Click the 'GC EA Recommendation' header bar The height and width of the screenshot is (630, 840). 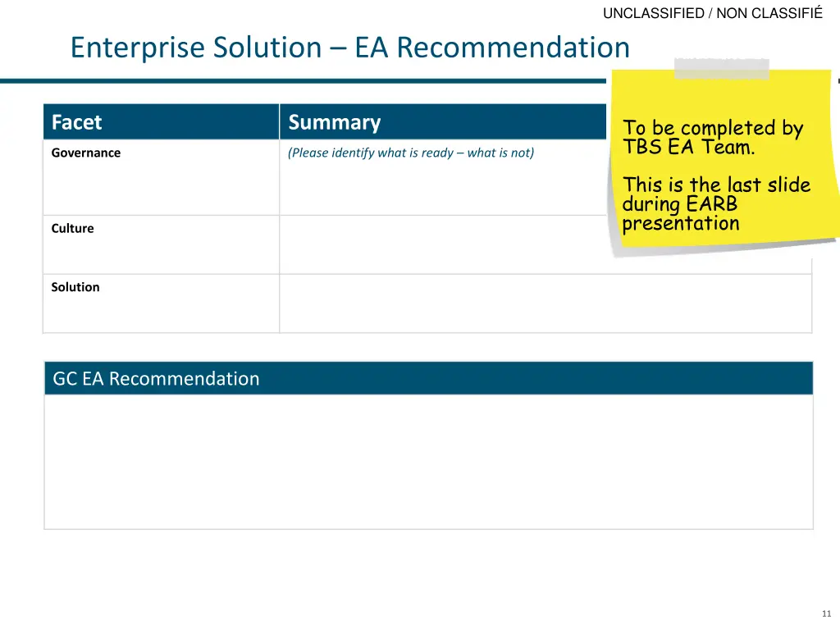(428, 378)
